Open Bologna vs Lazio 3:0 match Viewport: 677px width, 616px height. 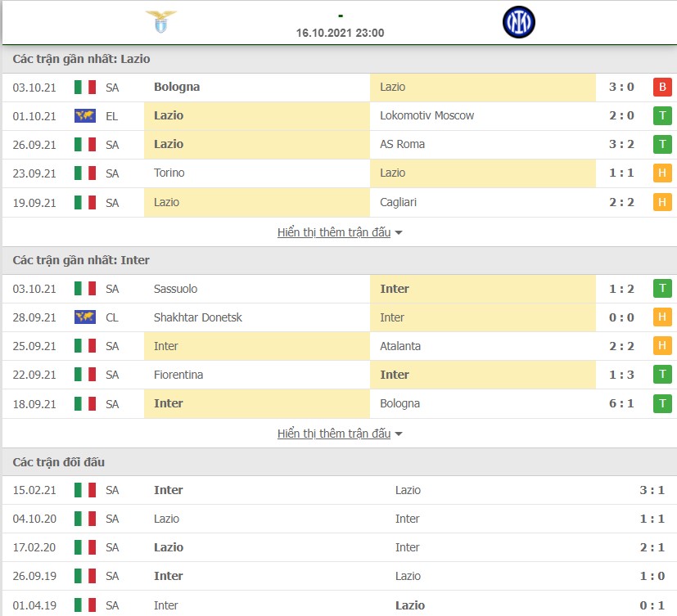click(x=340, y=88)
